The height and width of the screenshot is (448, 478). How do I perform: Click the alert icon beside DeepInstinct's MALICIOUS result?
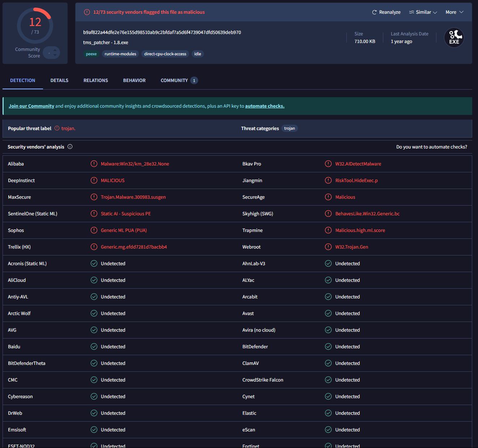94,180
